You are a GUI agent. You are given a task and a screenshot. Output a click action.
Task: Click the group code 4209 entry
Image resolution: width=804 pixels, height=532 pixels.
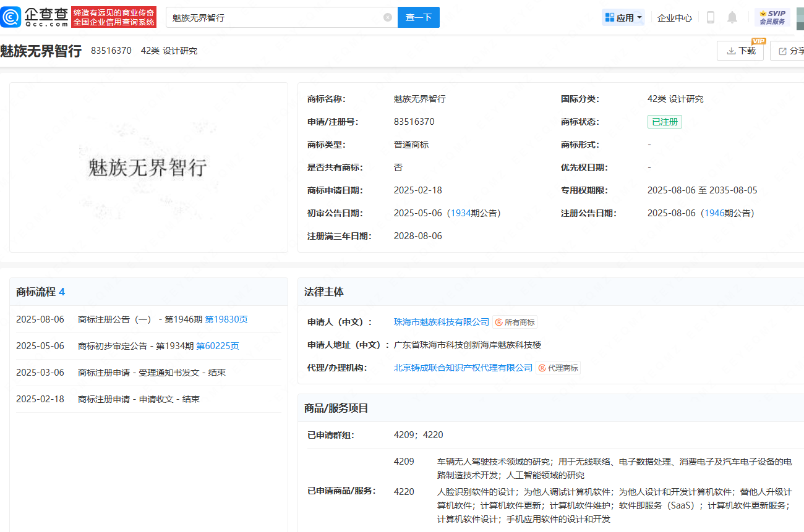tap(404, 462)
